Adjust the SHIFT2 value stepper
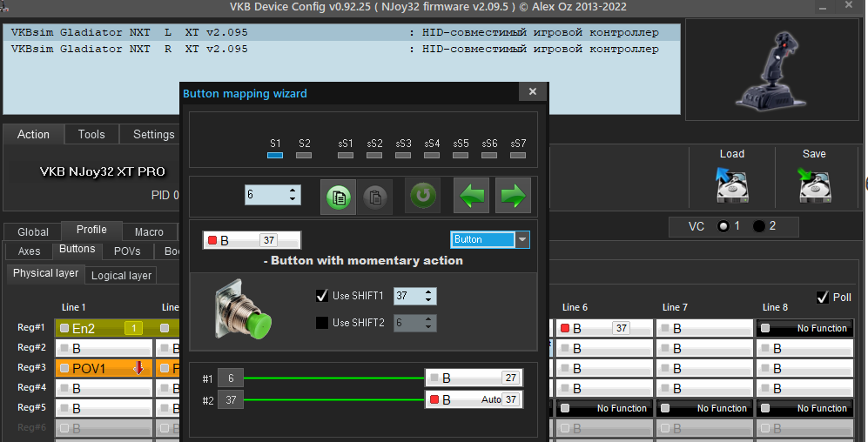 pos(415,323)
